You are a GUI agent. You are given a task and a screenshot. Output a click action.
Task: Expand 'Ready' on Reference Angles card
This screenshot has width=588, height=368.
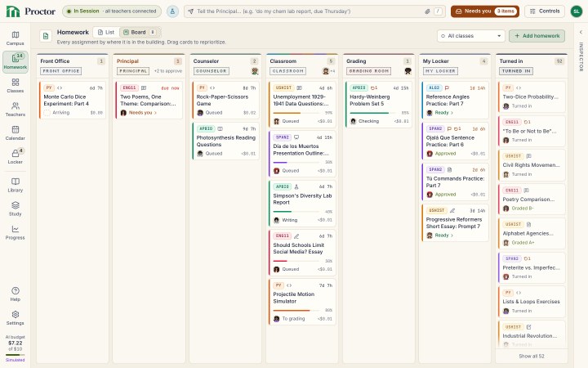(444, 113)
